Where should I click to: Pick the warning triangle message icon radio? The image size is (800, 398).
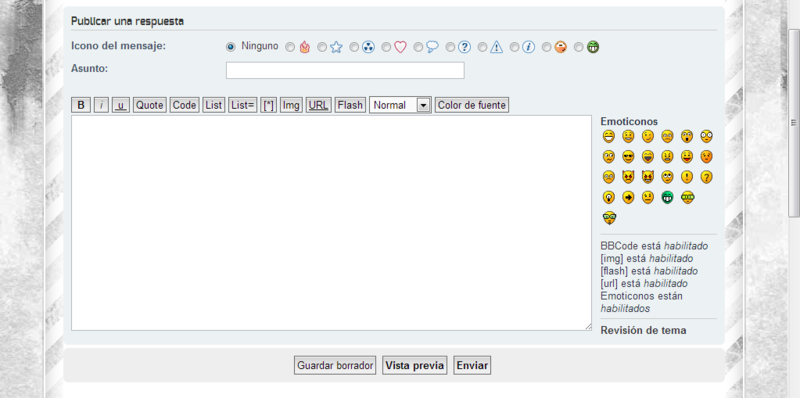coord(482,47)
